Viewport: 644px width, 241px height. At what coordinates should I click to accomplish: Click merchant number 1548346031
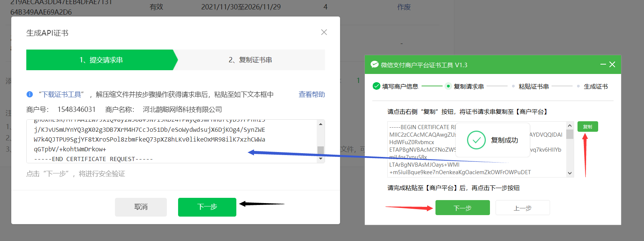(x=76, y=109)
